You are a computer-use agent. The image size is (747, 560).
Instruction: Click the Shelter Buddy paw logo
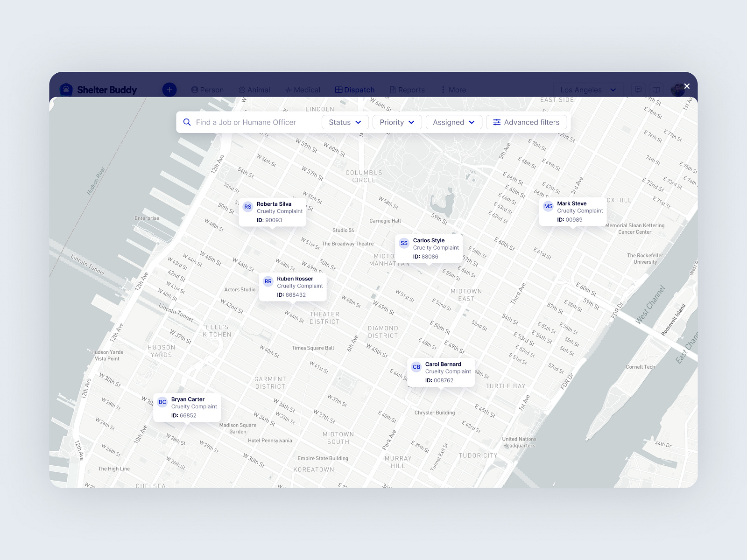tap(66, 90)
